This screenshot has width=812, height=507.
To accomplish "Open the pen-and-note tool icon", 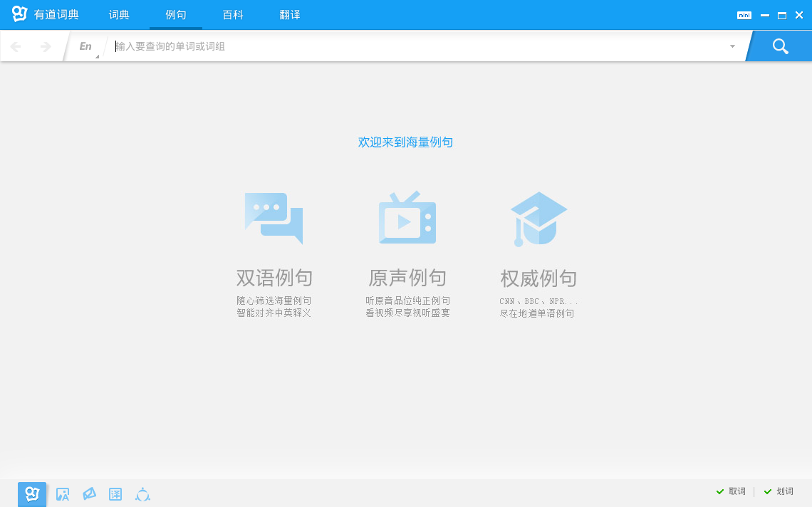I will (x=89, y=494).
